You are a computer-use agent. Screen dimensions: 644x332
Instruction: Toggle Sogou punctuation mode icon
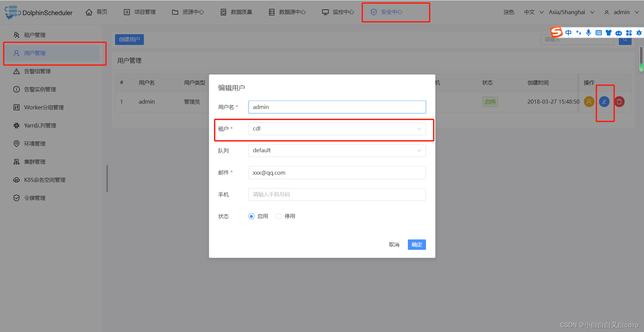coord(579,33)
